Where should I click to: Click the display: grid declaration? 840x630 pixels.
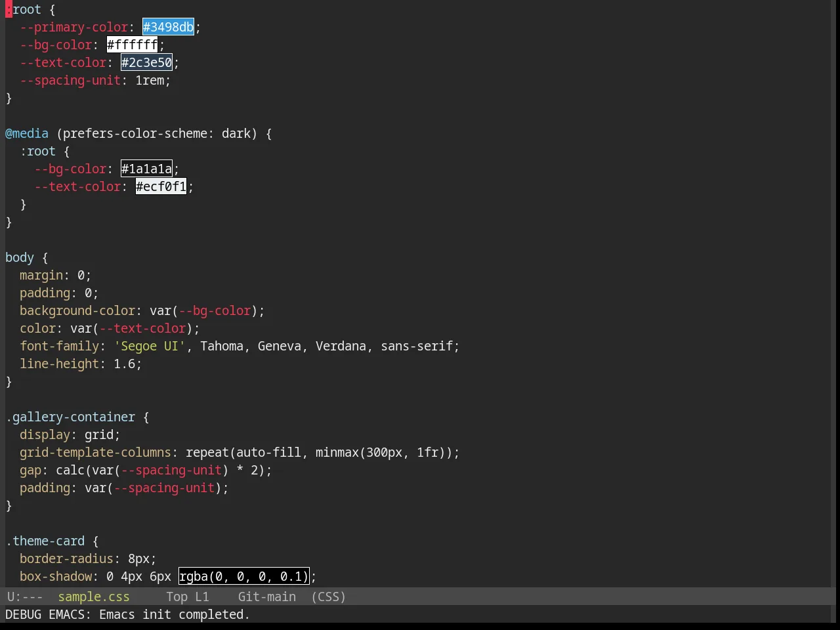point(70,434)
